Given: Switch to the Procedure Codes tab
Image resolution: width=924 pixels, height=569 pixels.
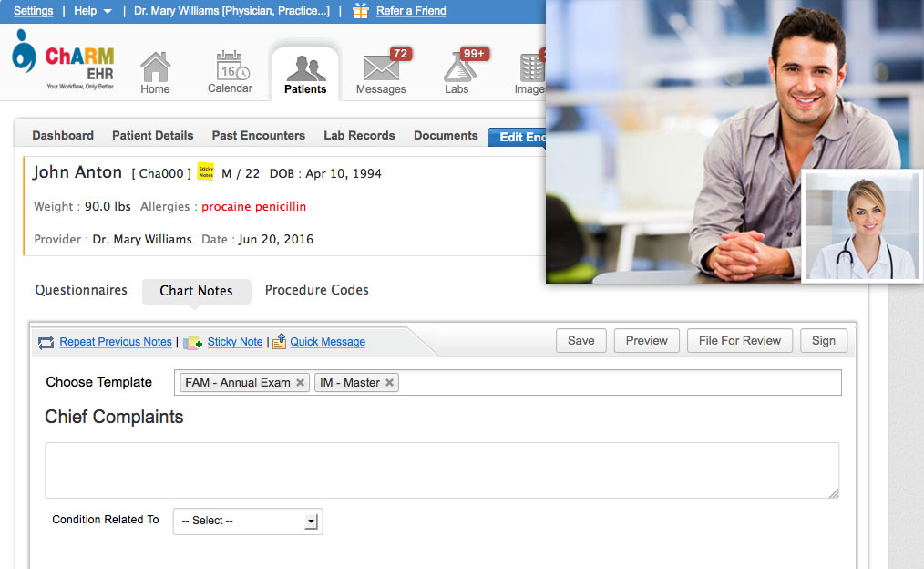Looking at the screenshot, I should tap(316, 290).
